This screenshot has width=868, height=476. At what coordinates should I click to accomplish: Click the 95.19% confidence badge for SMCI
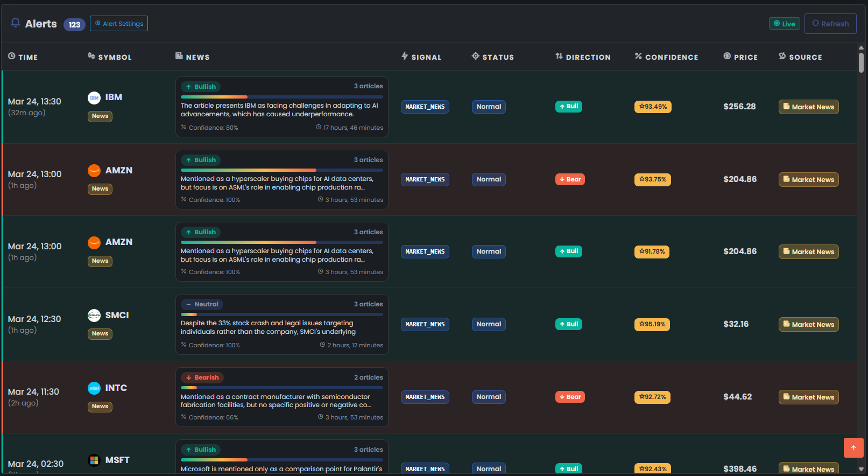[652, 324]
